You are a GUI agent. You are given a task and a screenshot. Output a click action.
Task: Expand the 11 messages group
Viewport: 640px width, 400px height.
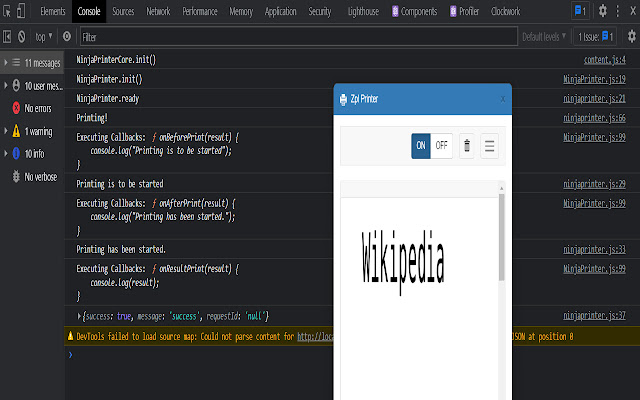click(6, 62)
